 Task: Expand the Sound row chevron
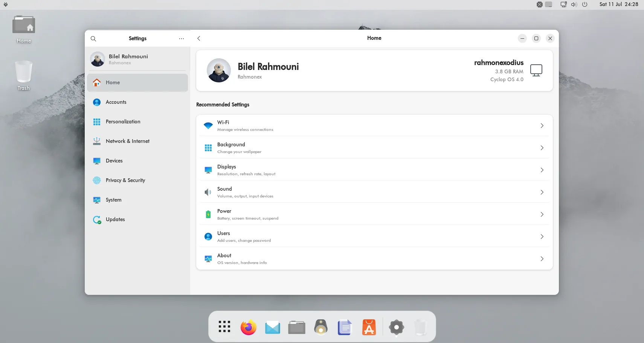542,192
